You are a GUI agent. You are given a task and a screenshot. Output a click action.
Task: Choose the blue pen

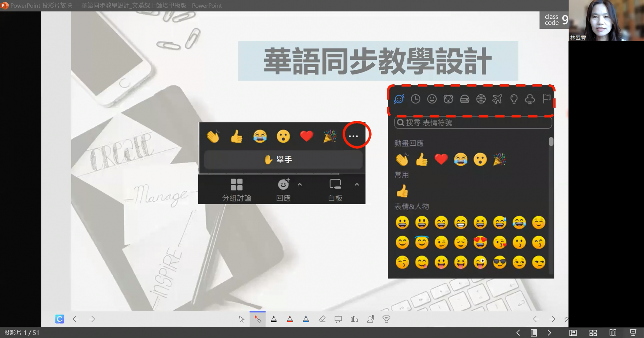pyautogui.click(x=306, y=319)
